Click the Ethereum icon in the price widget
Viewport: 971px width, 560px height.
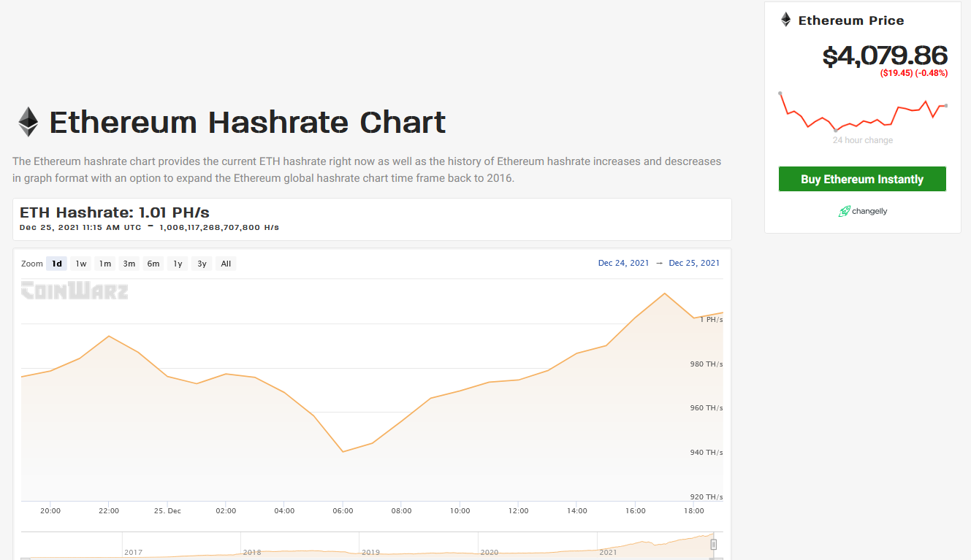point(785,20)
